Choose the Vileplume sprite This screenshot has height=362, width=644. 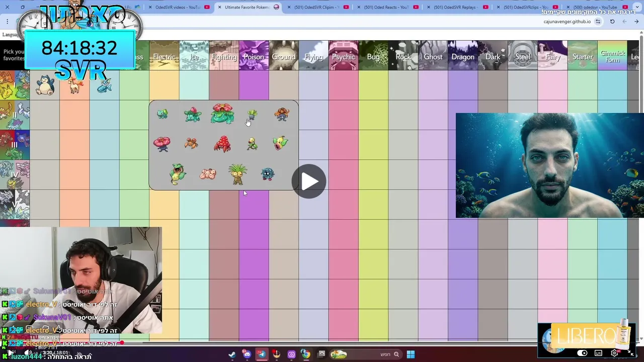162,144
